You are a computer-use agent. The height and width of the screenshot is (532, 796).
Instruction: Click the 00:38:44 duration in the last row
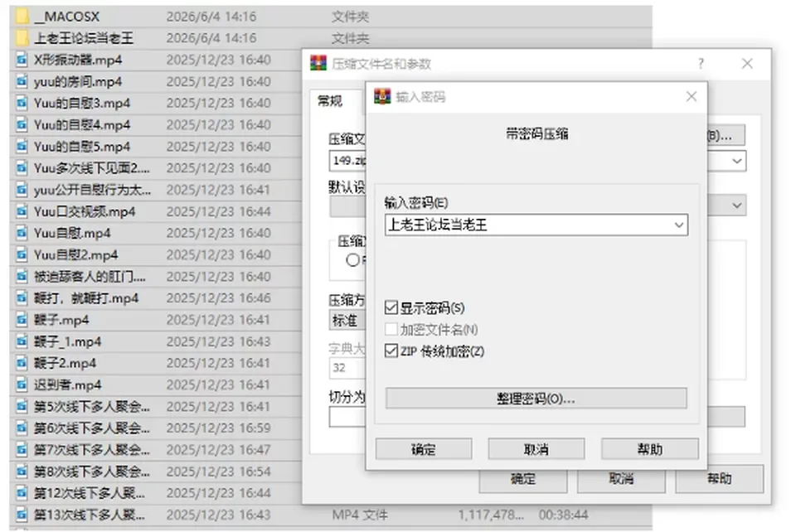pos(564,515)
